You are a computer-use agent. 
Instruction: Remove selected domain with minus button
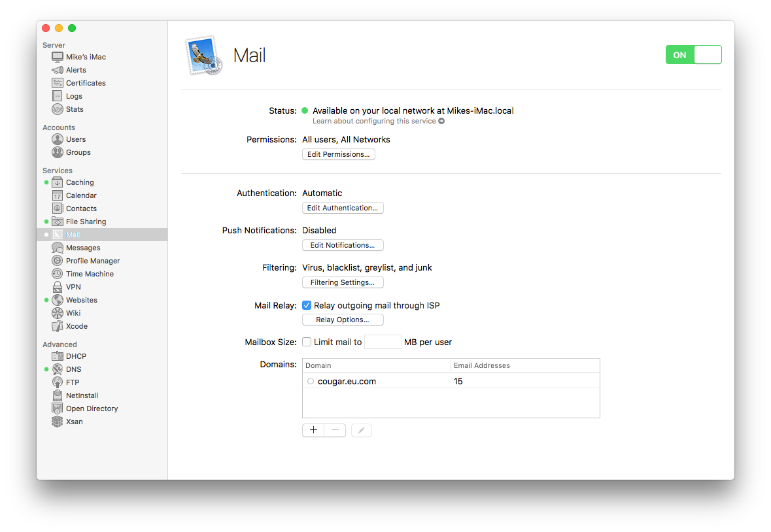click(335, 430)
